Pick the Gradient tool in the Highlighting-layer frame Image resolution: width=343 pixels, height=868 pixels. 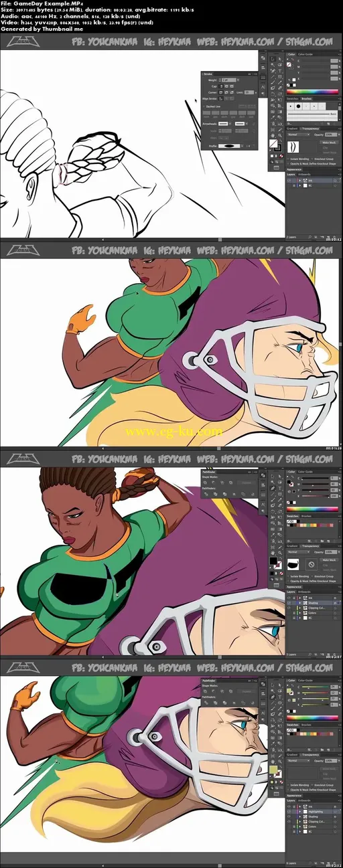tap(280, 738)
